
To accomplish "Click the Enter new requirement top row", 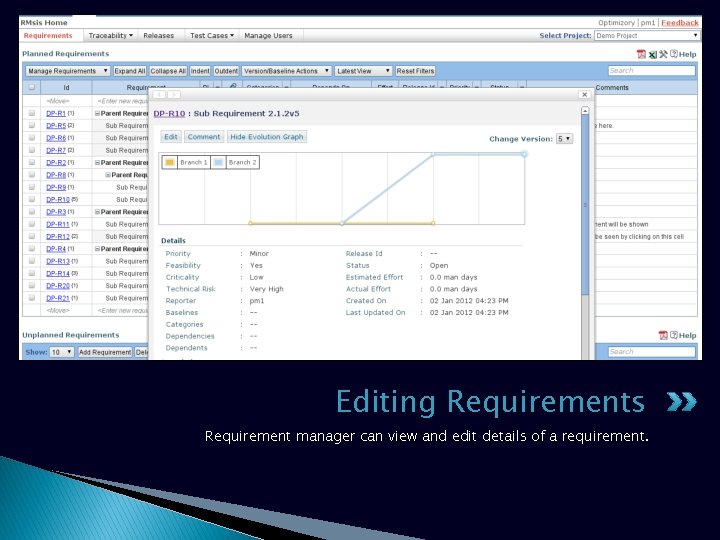I will [122, 101].
